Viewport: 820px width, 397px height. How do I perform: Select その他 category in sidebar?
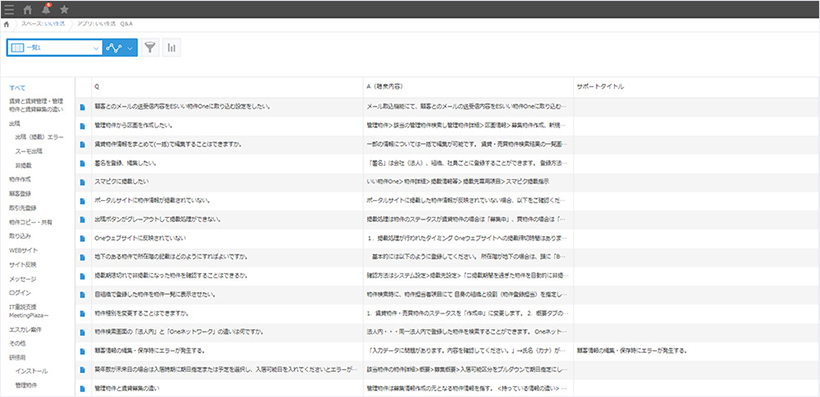17,344
